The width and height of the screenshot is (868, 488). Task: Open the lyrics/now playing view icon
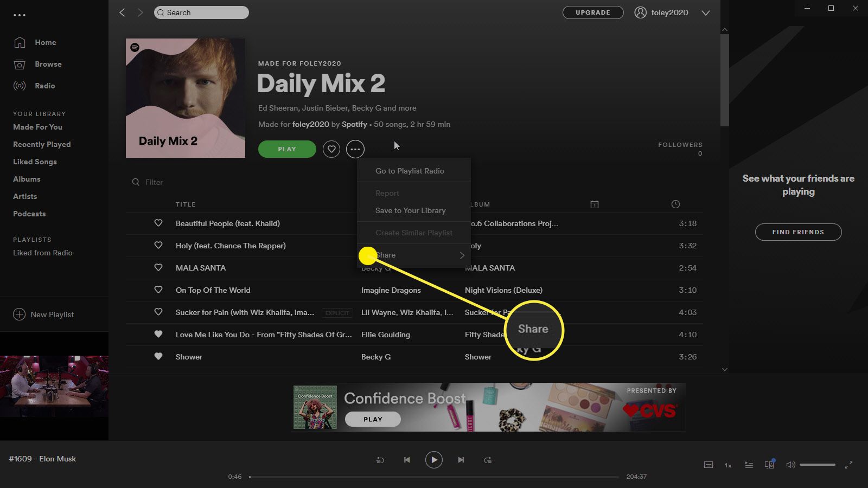(709, 465)
